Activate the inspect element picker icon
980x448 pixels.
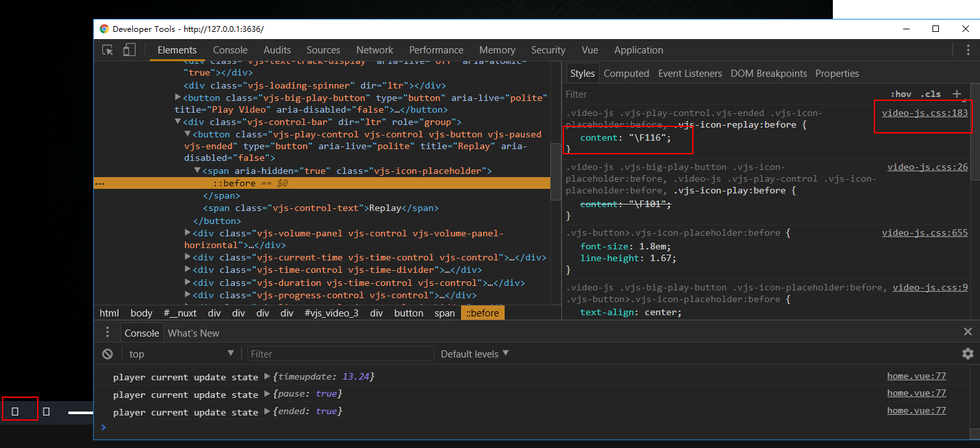[x=108, y=50]
